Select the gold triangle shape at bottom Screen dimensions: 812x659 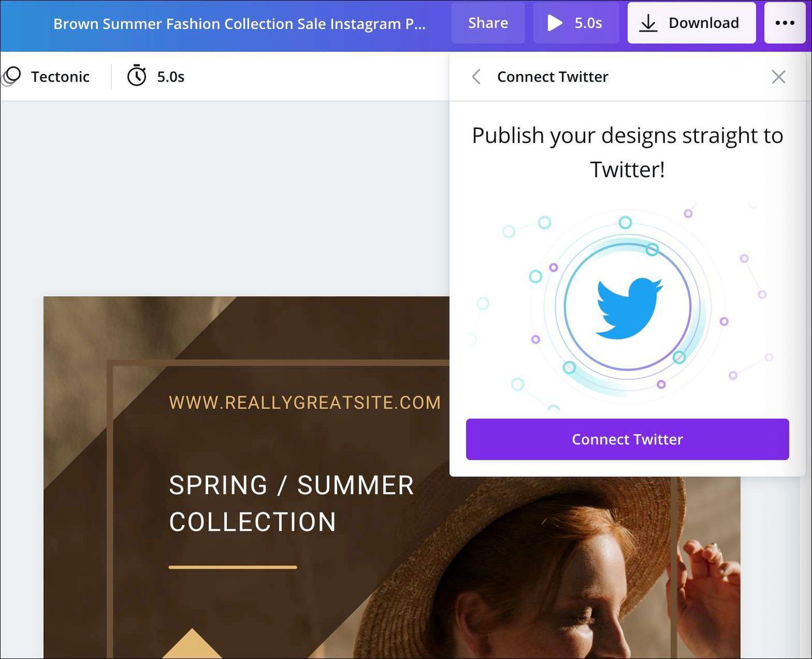click(x=192, y=644)
